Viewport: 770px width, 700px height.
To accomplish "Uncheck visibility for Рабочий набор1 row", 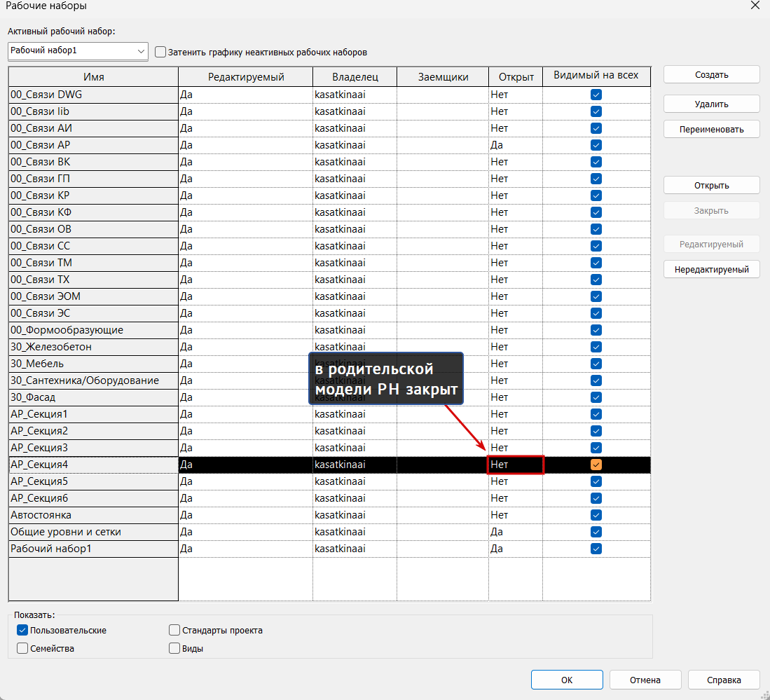I will (x=596, y=549).
